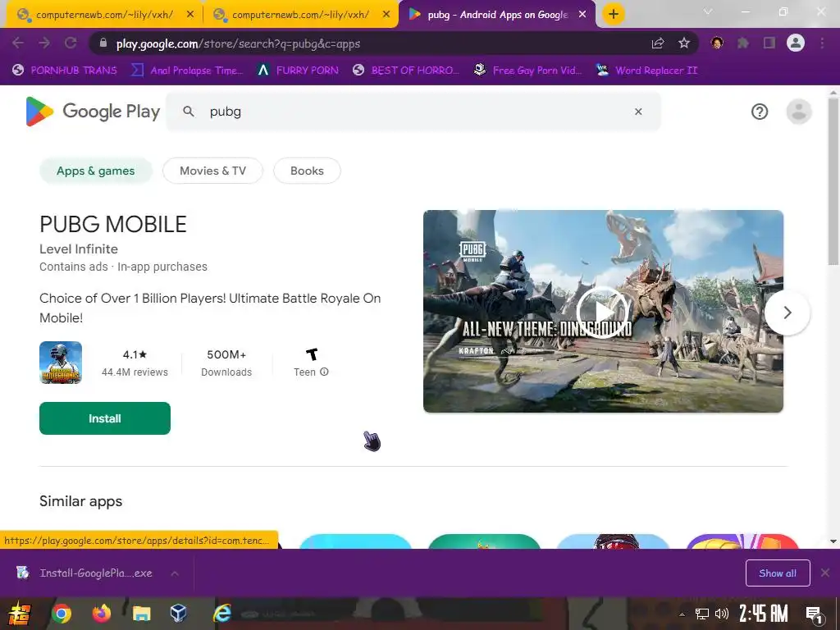This screenshot has width=840, height=630.
Task: Open the Level Infinite developer link
Action: pyautogui.click(x=79, y=249)
